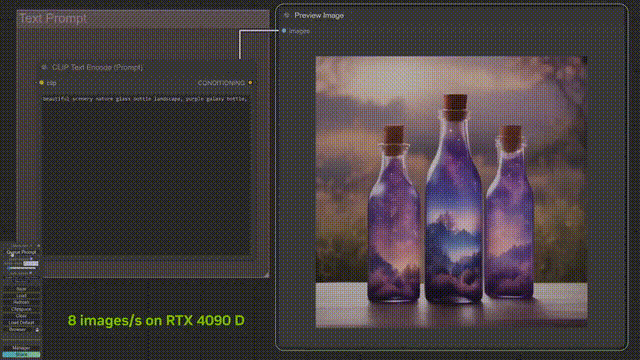Image resolution: width=640 pixels, height=360 pixels.
Task: Click the Queue Prompt button
Action: coord(21,252)
